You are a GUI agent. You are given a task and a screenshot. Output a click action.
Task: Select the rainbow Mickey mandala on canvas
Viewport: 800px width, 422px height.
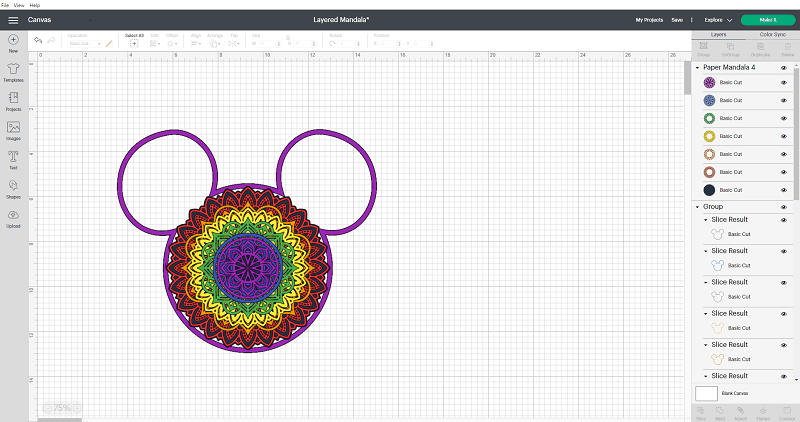(247, 241)
